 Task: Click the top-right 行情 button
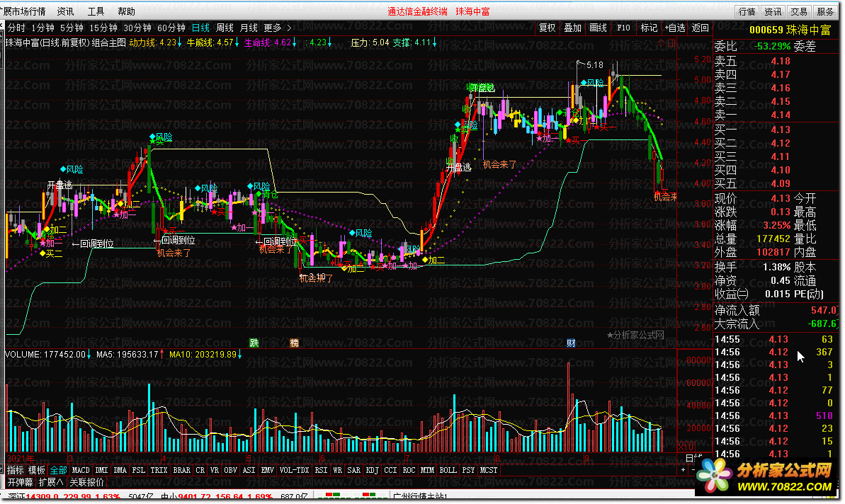click(747, 11)
